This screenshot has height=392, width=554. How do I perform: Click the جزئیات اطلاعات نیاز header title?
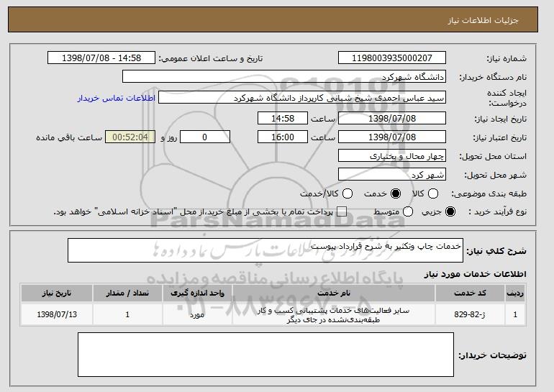(483, 20)
